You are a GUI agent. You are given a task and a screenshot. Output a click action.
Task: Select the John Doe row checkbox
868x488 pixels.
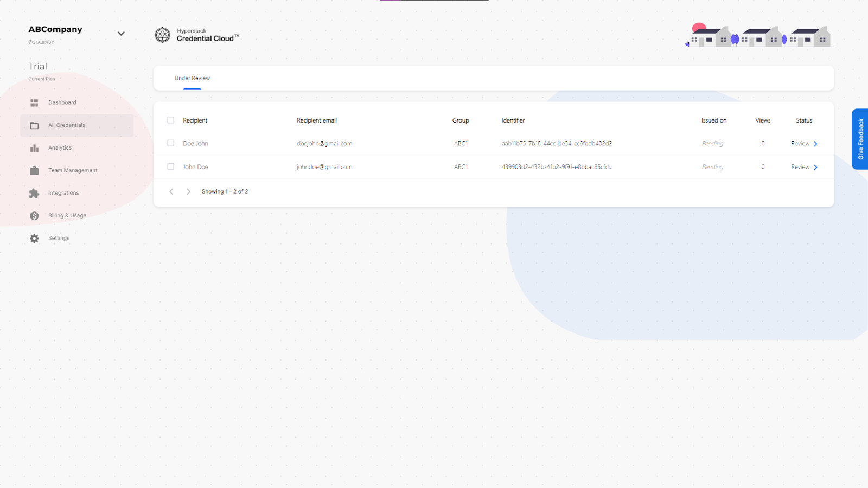170,166
